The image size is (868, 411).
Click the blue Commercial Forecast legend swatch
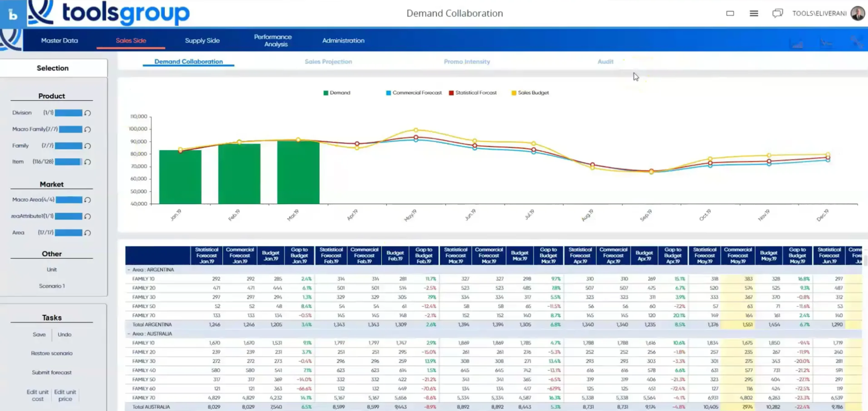[389, 93]
